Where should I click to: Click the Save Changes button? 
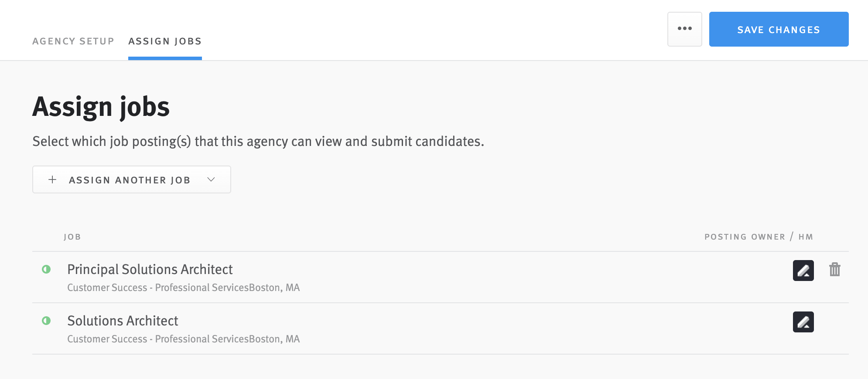click(779, 29)
